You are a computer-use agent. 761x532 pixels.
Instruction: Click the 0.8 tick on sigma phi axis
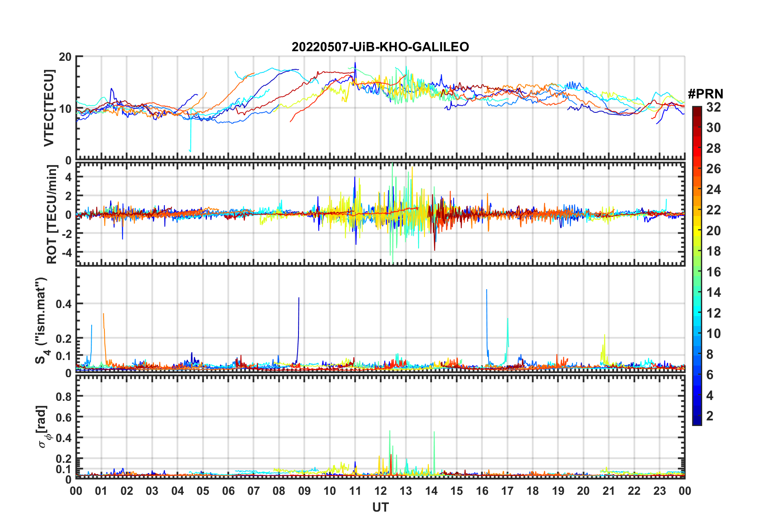coord(64,396)
